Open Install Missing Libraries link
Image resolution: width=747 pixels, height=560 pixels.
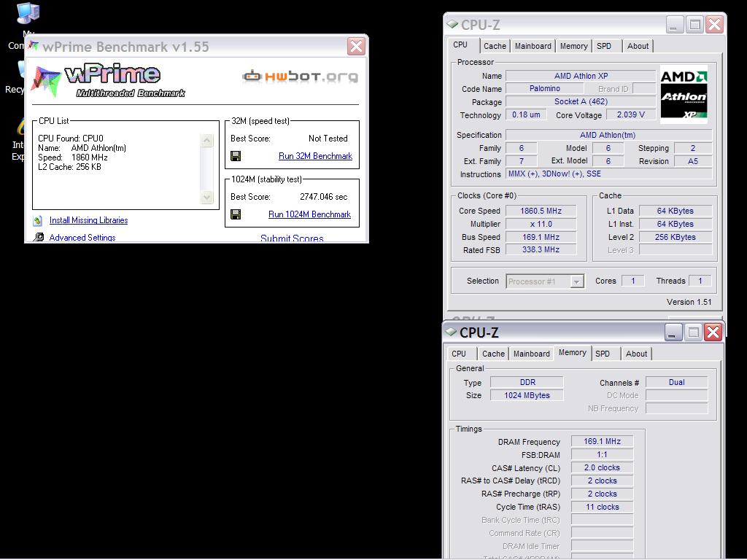coord(88,220)
